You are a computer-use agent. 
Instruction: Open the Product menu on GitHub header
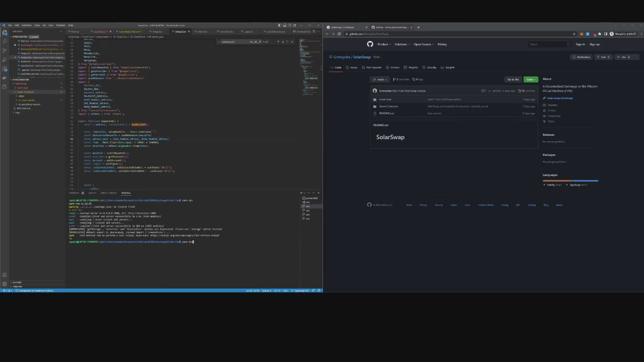[383, 44]
